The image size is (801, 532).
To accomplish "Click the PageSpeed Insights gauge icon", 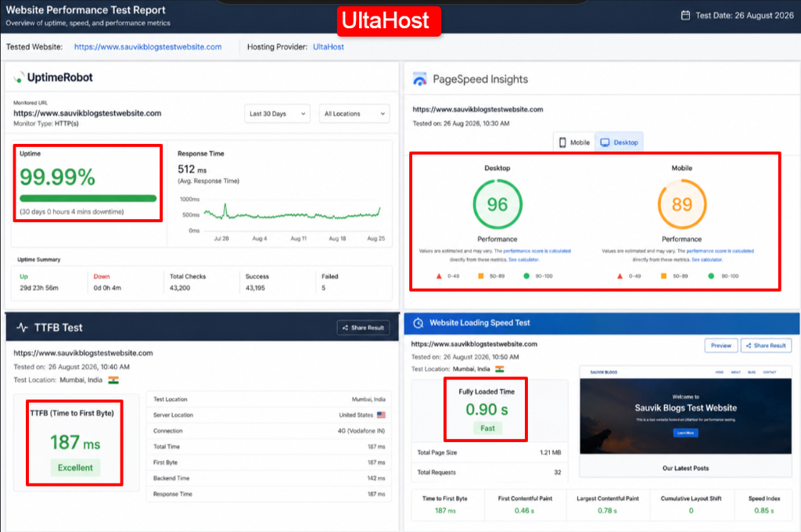I will tap(420, 79).
